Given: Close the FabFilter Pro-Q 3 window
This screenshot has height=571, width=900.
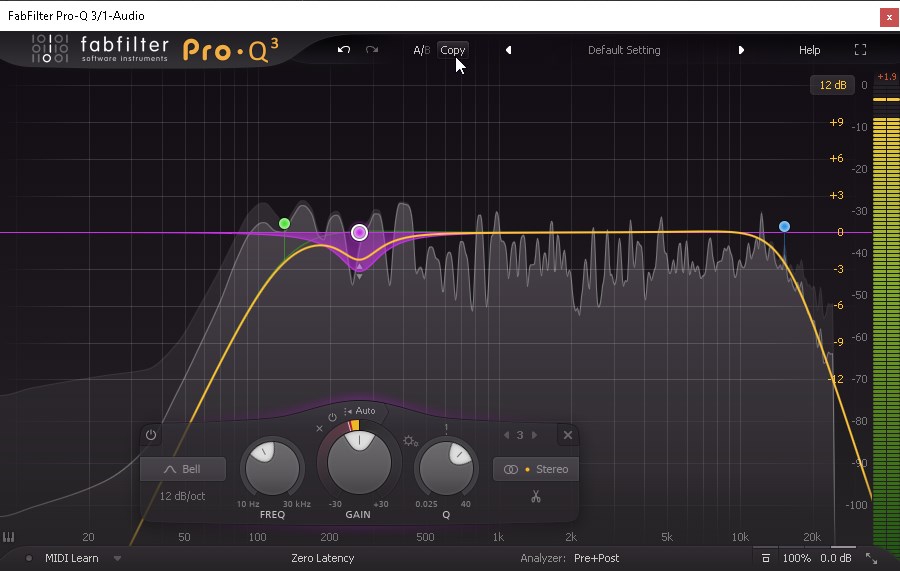Looking at the screenshot, I should pyautogui.click(x=889, y=17).
